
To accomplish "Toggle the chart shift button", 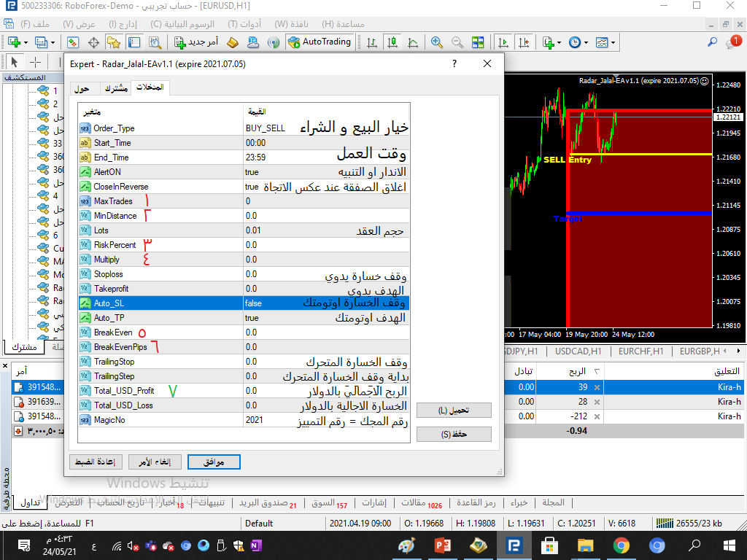I will pyautogui.click(x=523, y=42).
